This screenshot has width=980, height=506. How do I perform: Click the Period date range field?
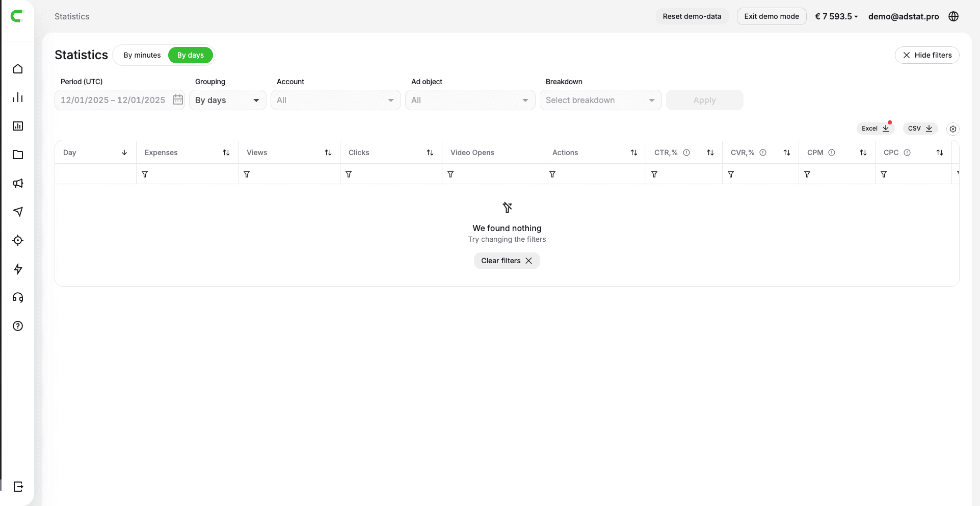coord(113,100)
